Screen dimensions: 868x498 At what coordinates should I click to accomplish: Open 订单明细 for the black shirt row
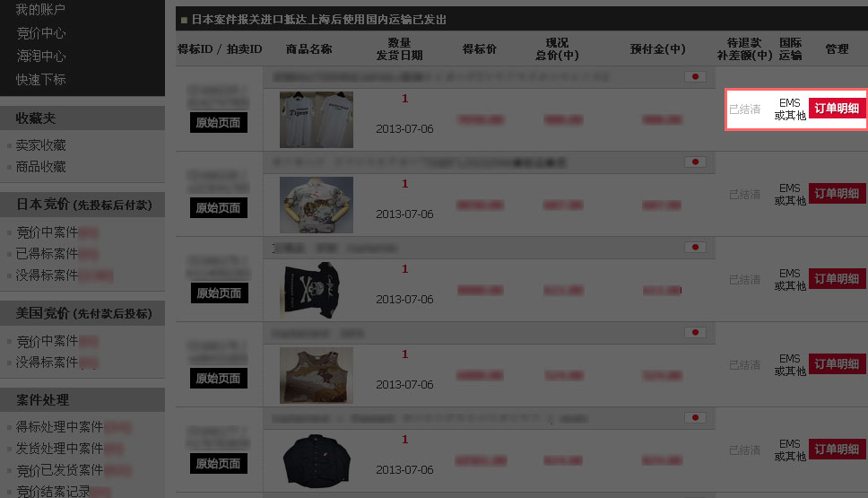837,450
